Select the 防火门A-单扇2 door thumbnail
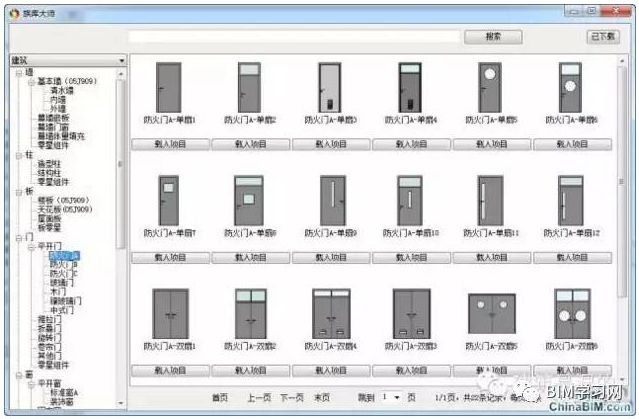This screenshot has width=639, height=419. [x=249, y=88]
